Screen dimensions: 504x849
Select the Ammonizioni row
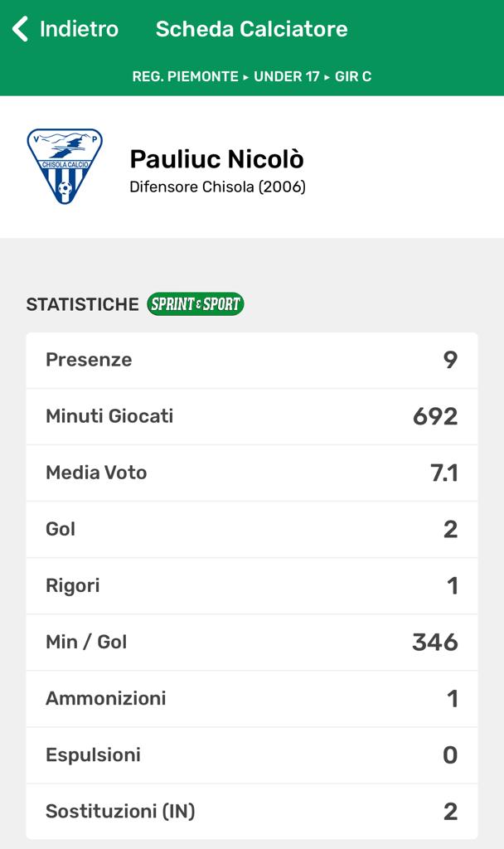(x=252, y=698)
